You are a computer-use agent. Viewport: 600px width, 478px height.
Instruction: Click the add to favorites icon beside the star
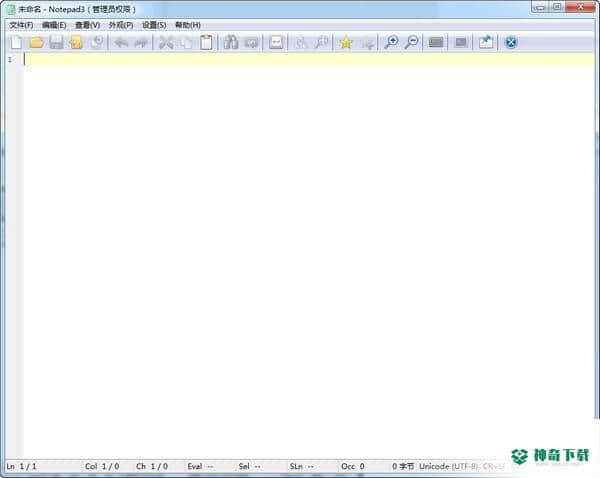[368, 42]
